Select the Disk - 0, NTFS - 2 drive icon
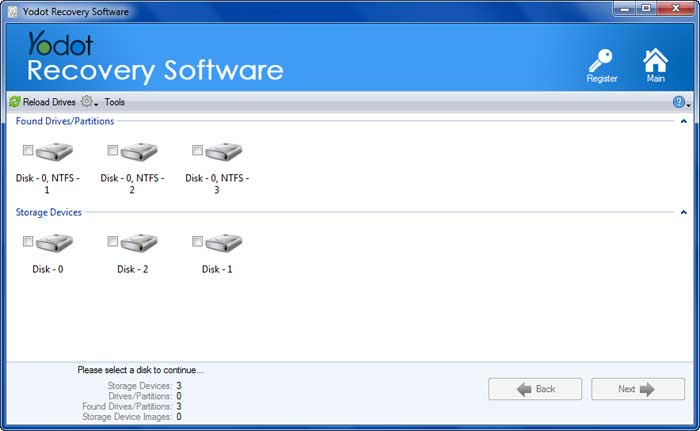The image size is (700, 431). (x=139, y=151)
